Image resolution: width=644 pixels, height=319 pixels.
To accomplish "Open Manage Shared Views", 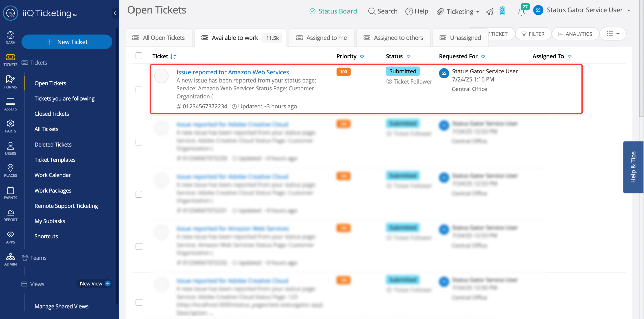I will point(61,306).
